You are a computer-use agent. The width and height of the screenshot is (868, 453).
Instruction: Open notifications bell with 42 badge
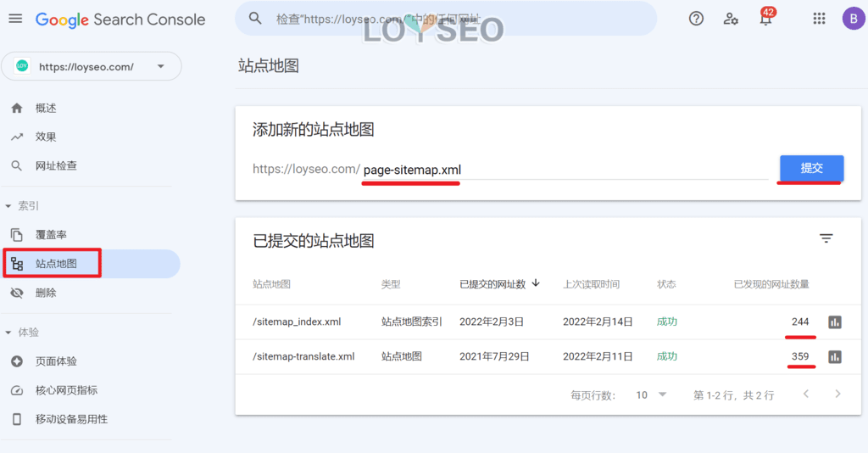click(766, 18)
